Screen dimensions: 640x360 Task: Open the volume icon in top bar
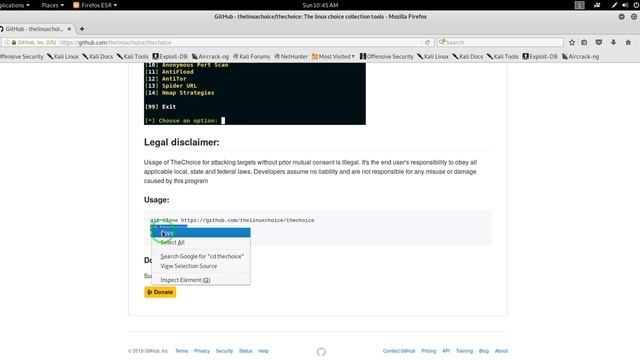[x=625, y=5]
